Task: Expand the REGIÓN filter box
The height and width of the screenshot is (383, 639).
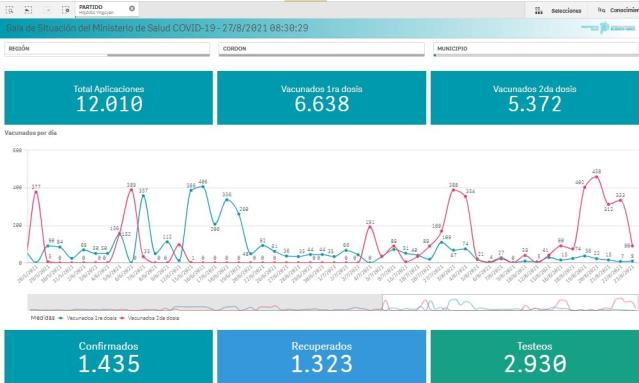Action: tap(107, 49)
